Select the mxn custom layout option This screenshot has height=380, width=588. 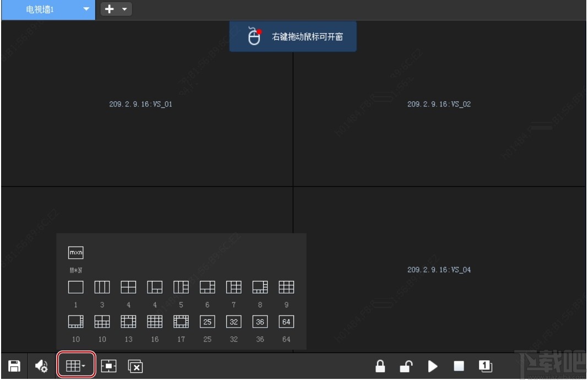(x=75, y=252)
